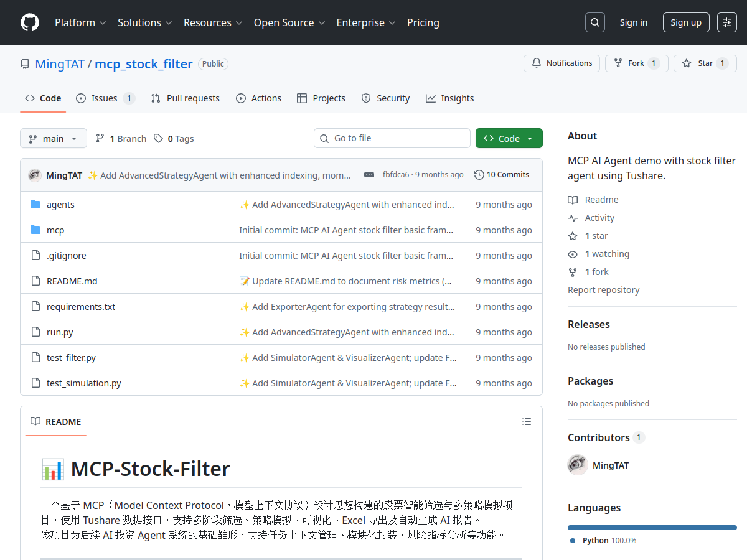This screenshot has height=560, width=747.
Task: Click the commit history clock icon
Action: [479, 174]
